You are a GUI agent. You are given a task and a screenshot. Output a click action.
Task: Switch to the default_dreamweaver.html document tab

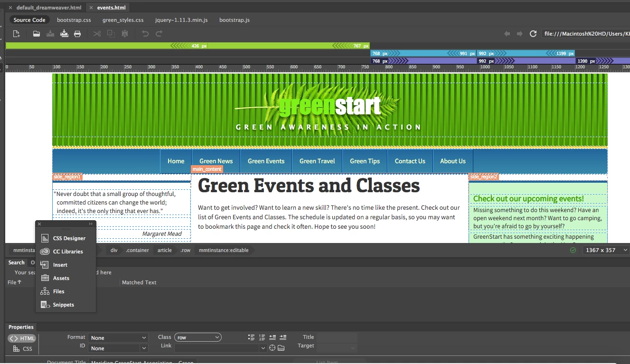coord(48,8)
